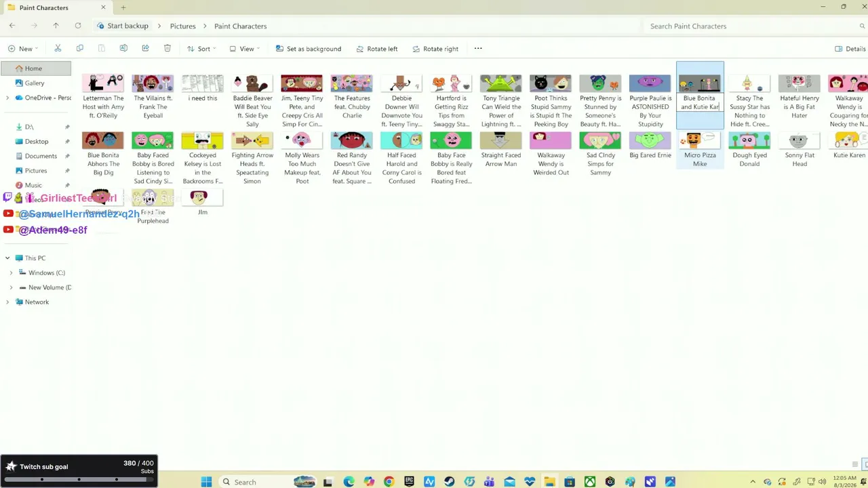This screenshot has height=488, width=868.
Task: Click the Delete trash icon in toolbar
Action: point(167,49)
